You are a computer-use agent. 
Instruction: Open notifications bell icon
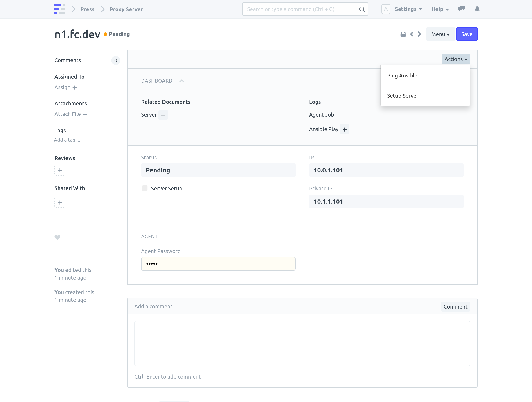click(x=477, y=9)
